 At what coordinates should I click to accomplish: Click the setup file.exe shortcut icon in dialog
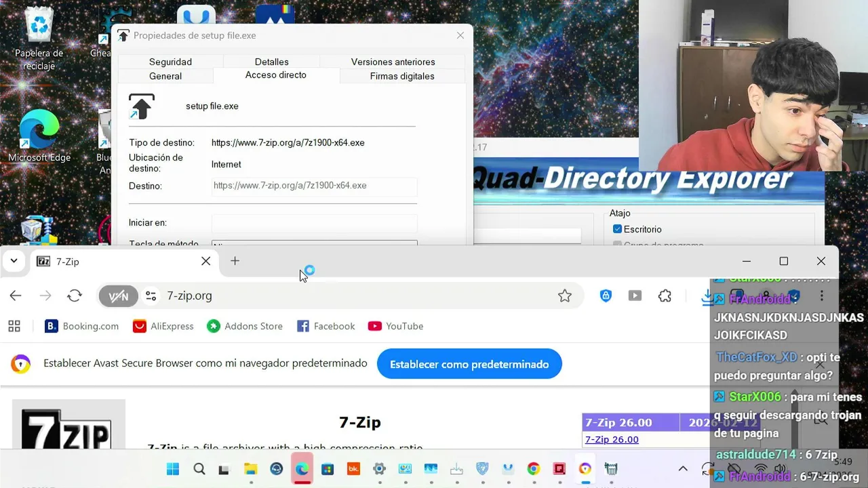click(141, 106)
